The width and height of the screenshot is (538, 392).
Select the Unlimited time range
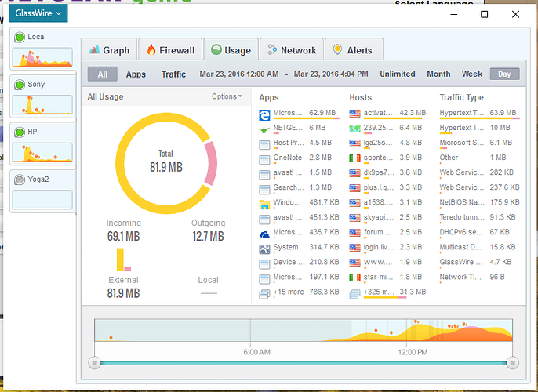(398, 74)
